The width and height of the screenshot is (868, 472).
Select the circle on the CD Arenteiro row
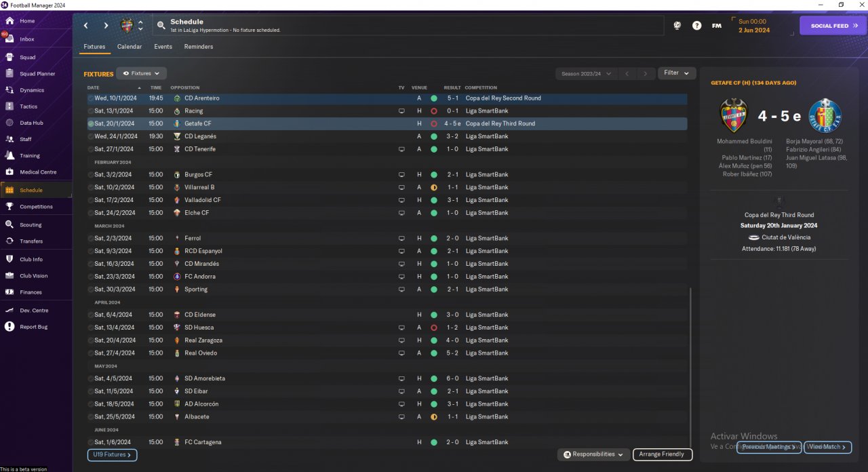[x=91, y=98]
